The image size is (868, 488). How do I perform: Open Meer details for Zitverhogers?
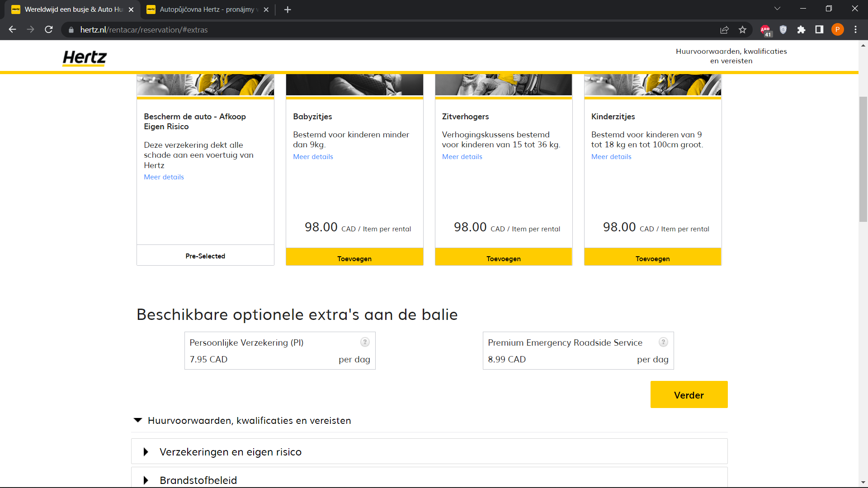point(462,157)
